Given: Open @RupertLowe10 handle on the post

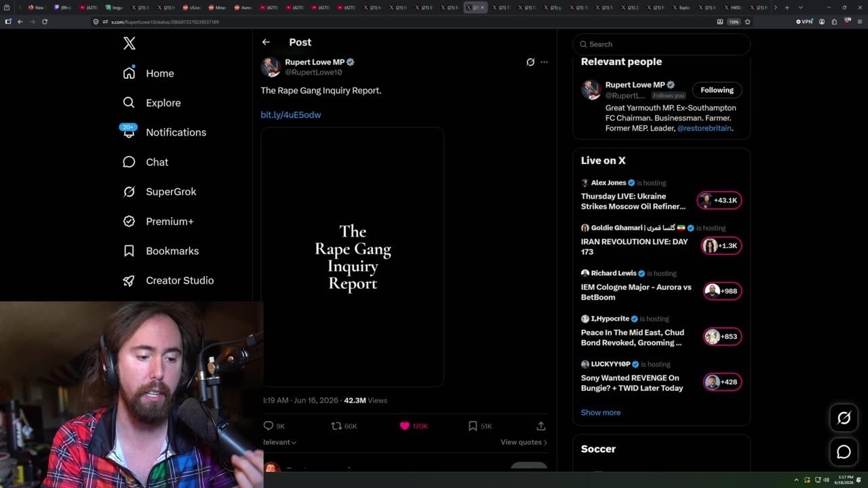Looking at the screenshot, I should pos(313,72).
